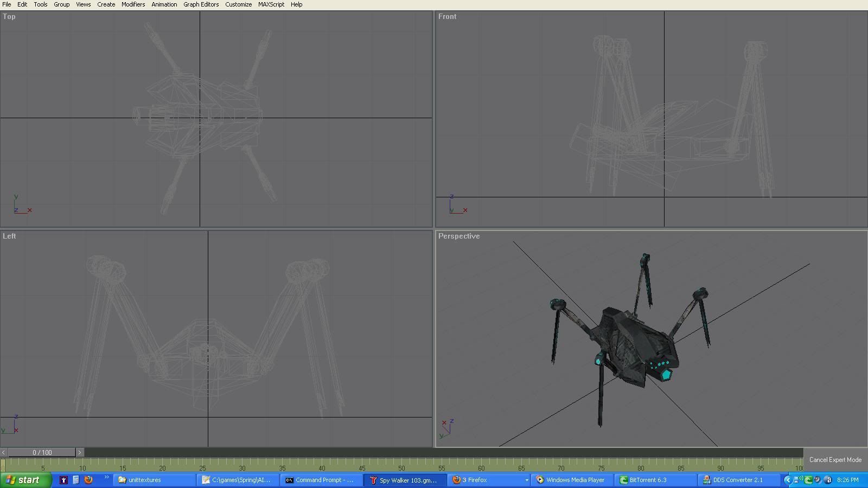Switch to BitTorrent 6.3 taskbar button
Screen dimensions: 868x488
click(x=657, y=480)
